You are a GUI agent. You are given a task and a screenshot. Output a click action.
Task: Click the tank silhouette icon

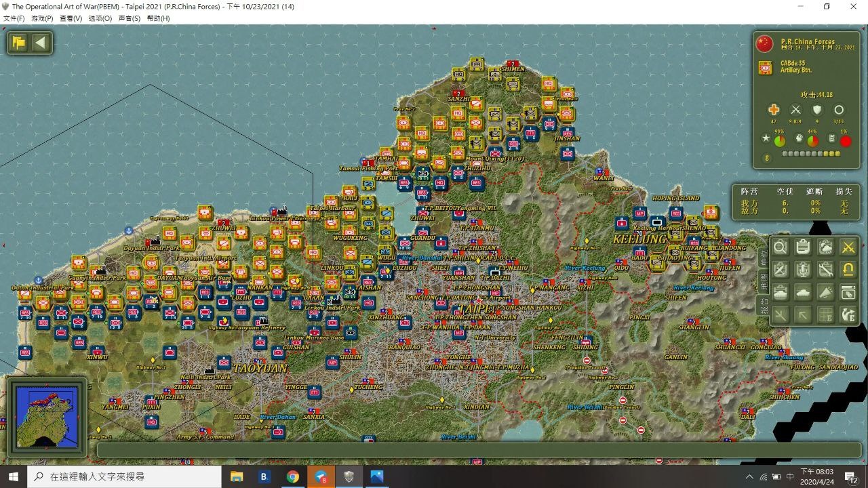(803, 292)
